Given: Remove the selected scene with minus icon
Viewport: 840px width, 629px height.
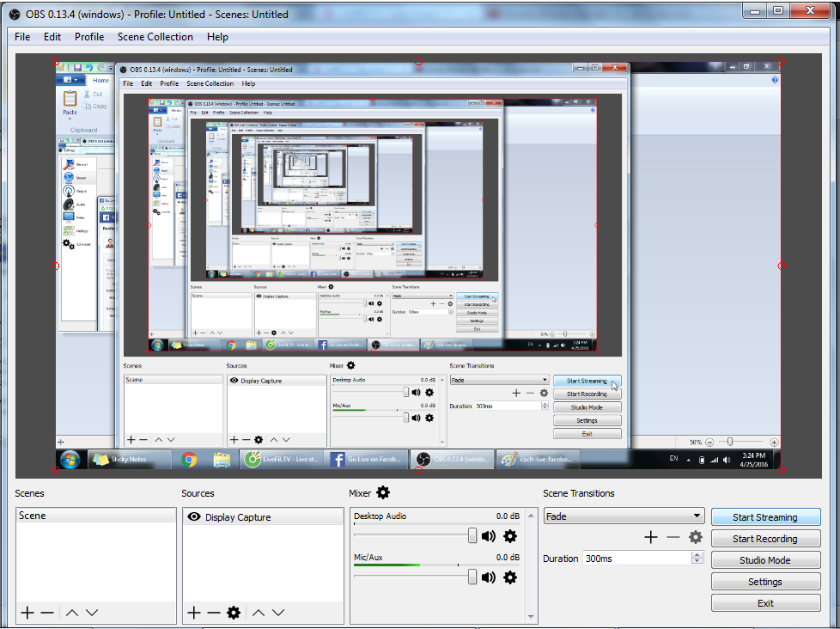Looking at the screenshot, I should tap(47, 613).
